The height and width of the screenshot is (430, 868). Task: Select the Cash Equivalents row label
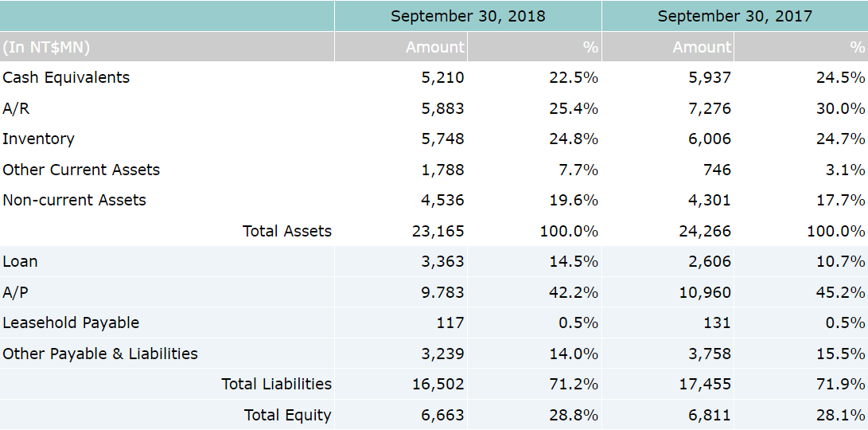pyautogui.click(x=66, y=77)
